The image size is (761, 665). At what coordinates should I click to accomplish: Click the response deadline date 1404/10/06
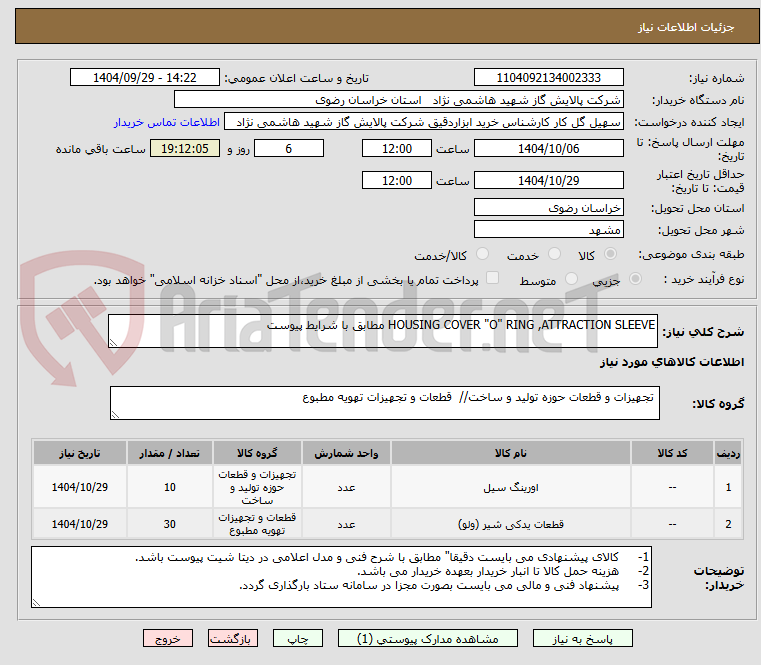point(548,148)
